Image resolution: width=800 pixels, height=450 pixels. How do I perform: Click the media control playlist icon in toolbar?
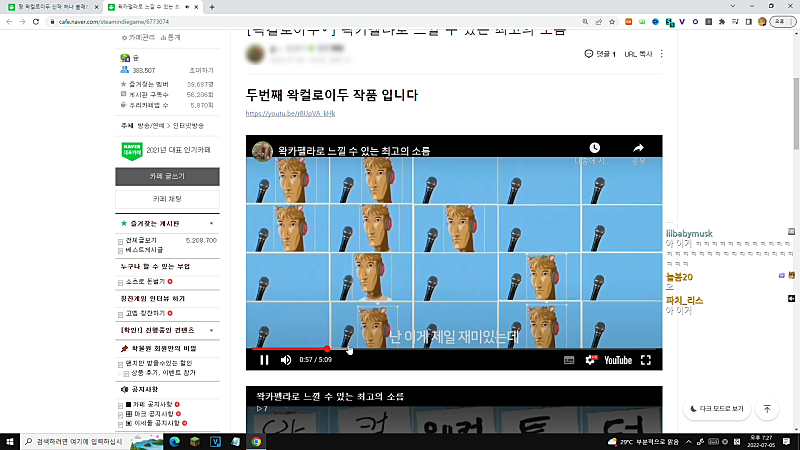point(735,22)
